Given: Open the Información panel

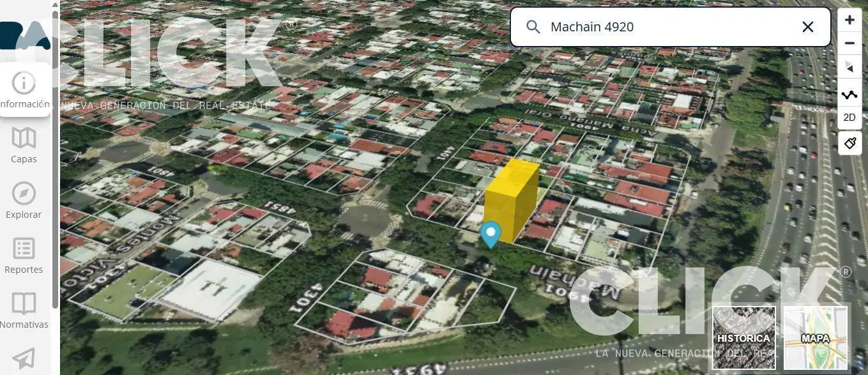Looking at the screenshot, I should [24, 89].
